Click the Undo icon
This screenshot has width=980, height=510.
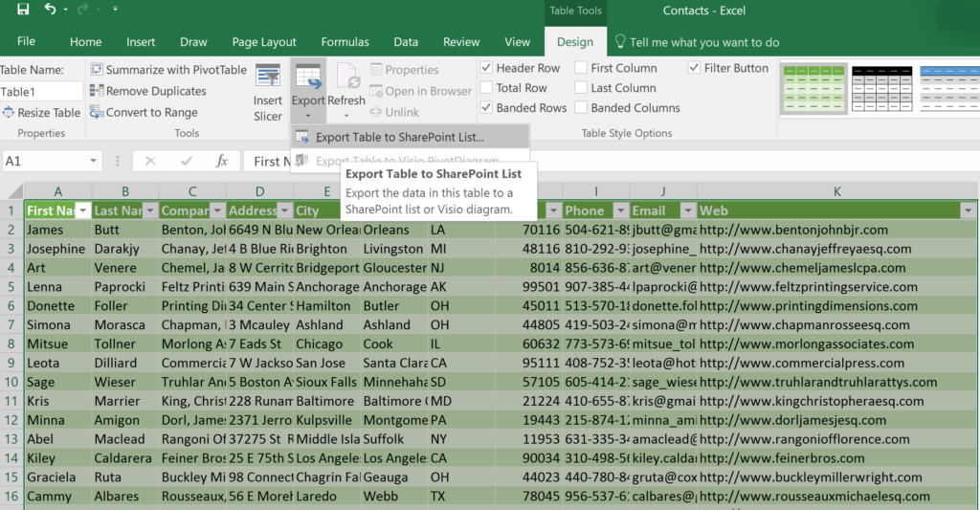50,9
